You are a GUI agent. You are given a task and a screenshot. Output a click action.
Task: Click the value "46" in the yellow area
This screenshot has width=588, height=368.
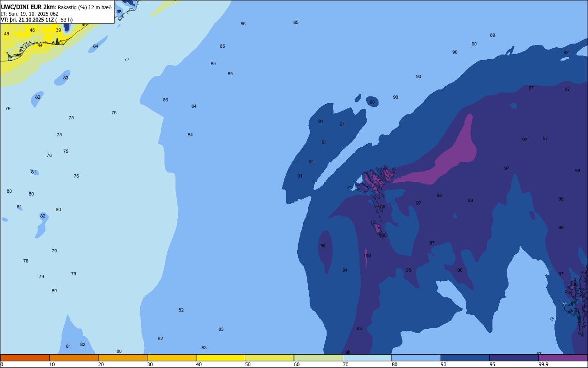32,30
